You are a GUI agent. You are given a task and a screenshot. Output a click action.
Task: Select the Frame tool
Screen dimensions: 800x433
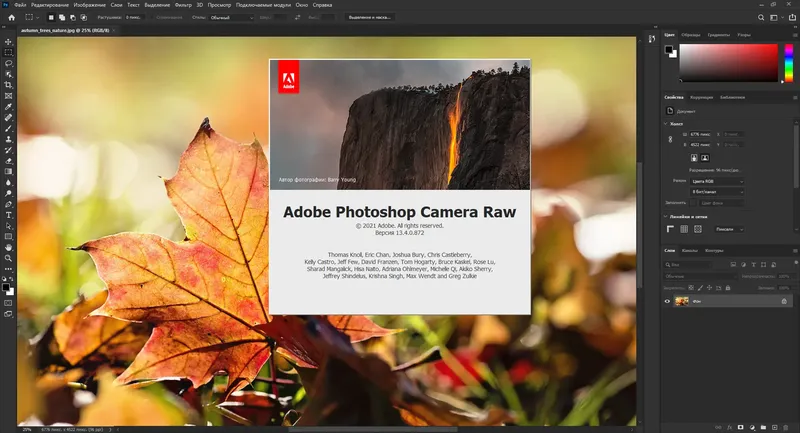click(x=8, y=96)
